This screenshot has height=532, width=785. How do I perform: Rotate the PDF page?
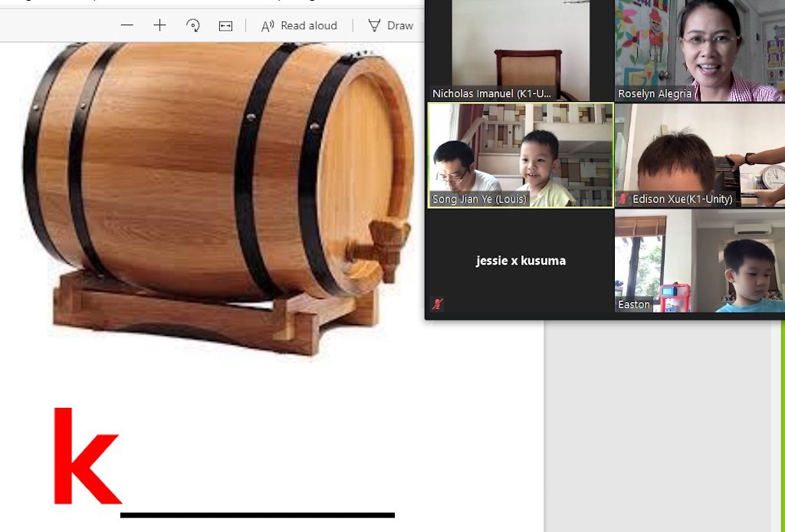[193, 25]
